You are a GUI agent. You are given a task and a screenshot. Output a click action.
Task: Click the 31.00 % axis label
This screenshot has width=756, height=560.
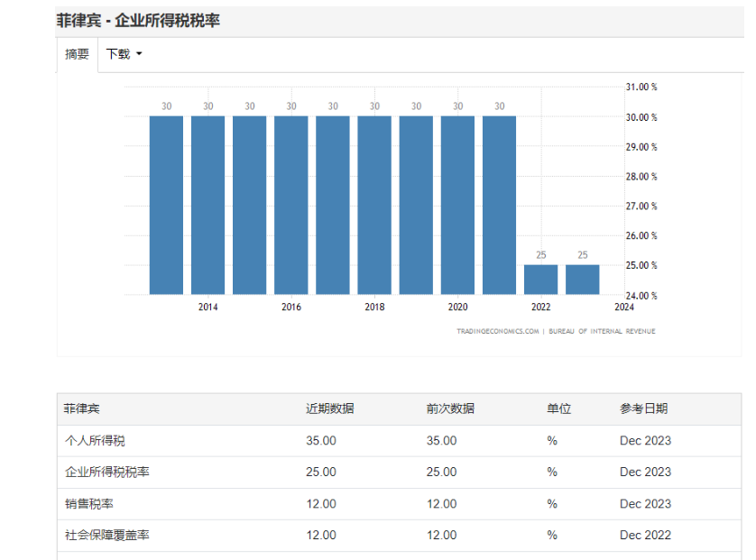(x=641, y=87)
